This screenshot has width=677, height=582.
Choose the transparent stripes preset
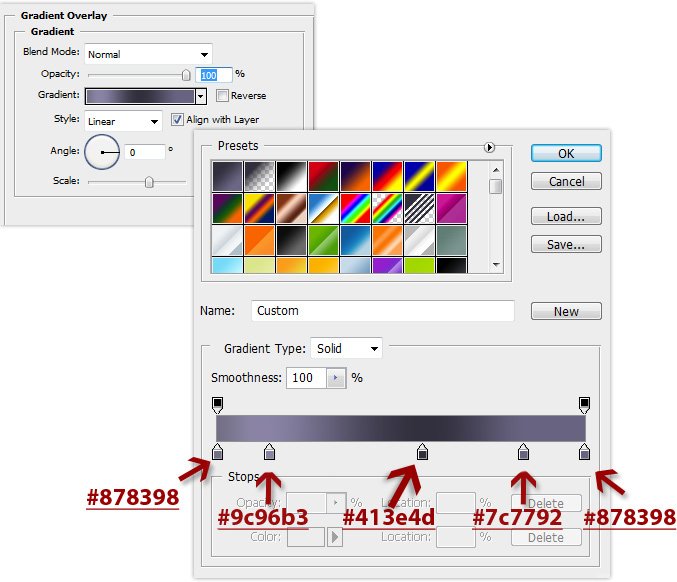point(419,208)
